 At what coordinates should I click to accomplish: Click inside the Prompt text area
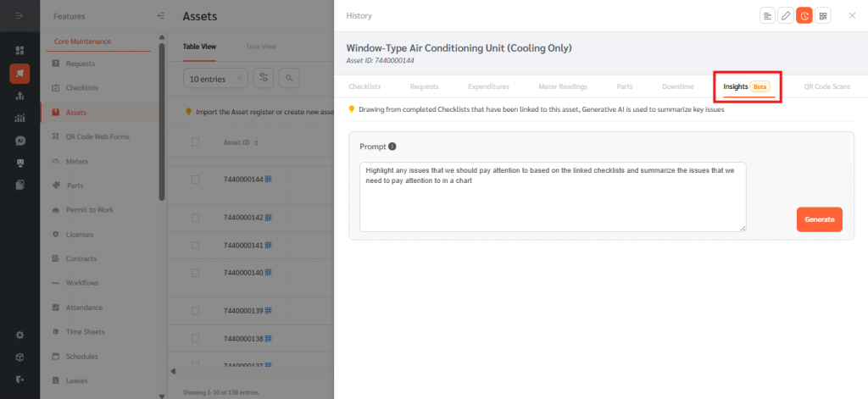tap(552, 197)
